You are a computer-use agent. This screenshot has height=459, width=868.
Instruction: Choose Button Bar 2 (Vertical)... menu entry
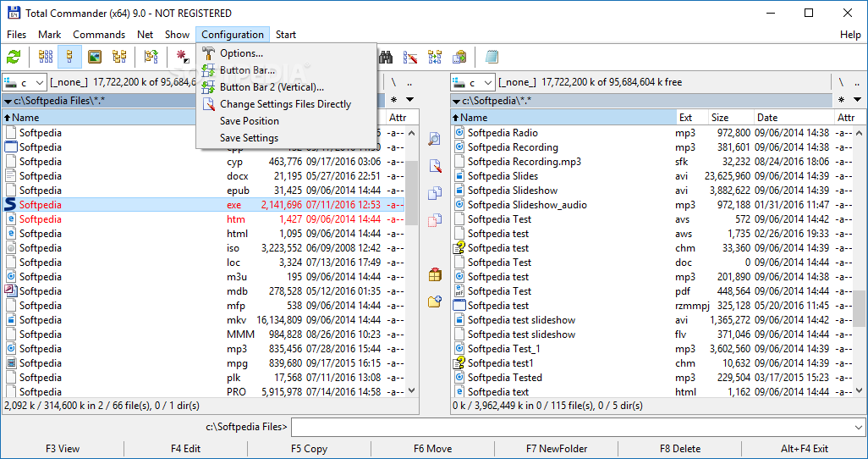pos(286,87)
